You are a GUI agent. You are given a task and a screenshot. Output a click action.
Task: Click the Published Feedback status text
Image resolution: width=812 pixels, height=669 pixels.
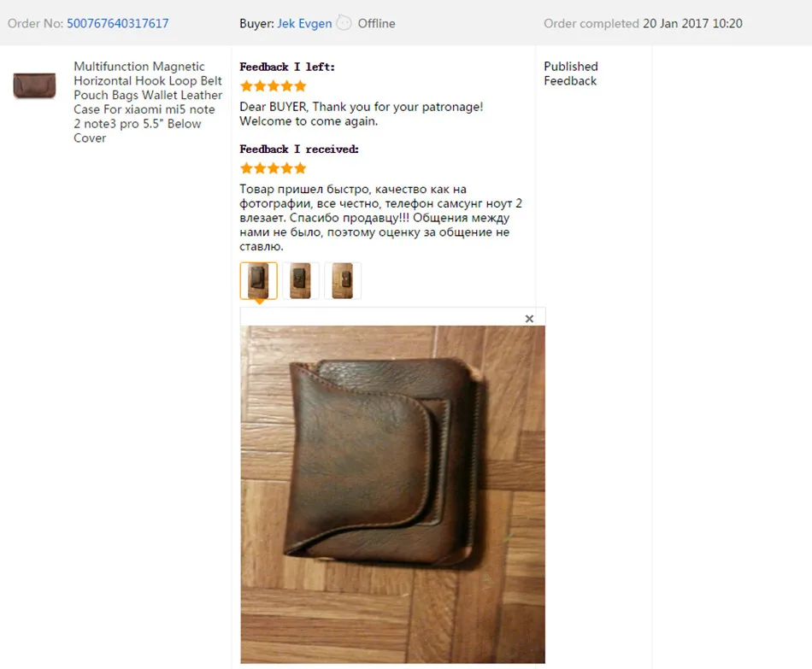click(x=571, y=73)
